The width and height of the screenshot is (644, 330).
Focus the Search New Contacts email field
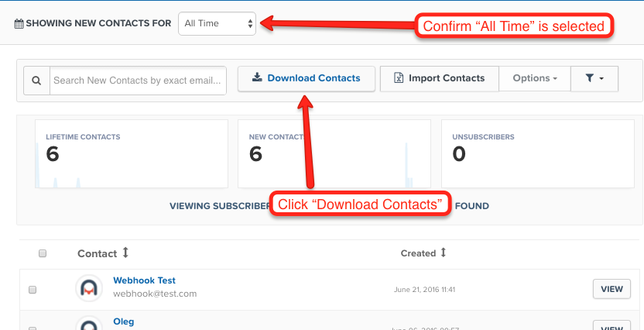click(x=138, y=81)
